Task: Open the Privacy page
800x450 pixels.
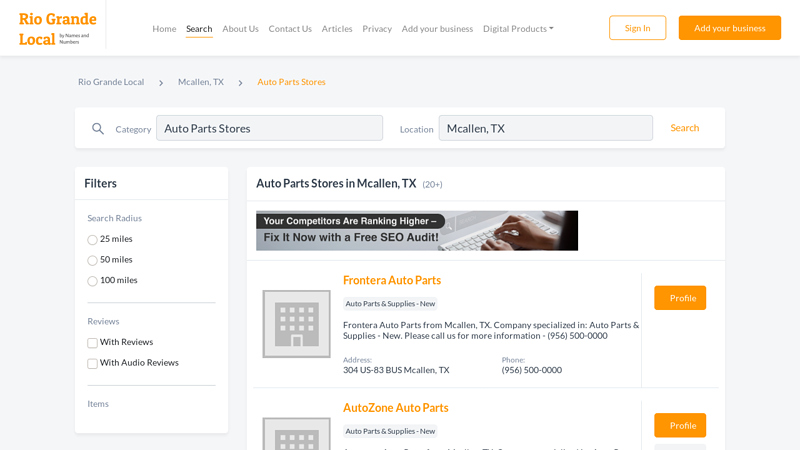Action: point(377,29)
